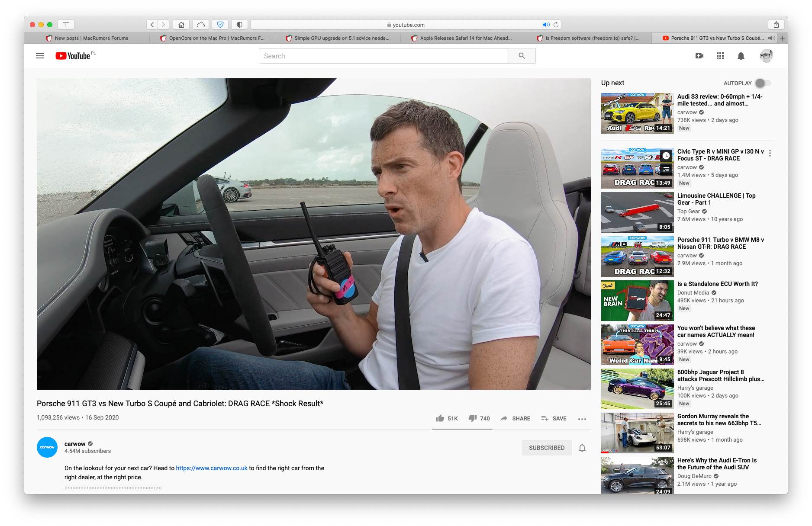Mute audio on Porsche 911 tab
This screenshot has width=812, height=526.
click(x=771, y=38)
